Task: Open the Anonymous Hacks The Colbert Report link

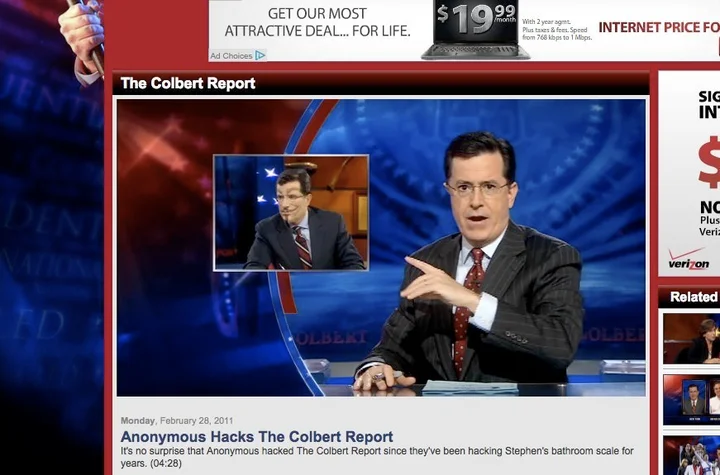Action: [257, 436]
